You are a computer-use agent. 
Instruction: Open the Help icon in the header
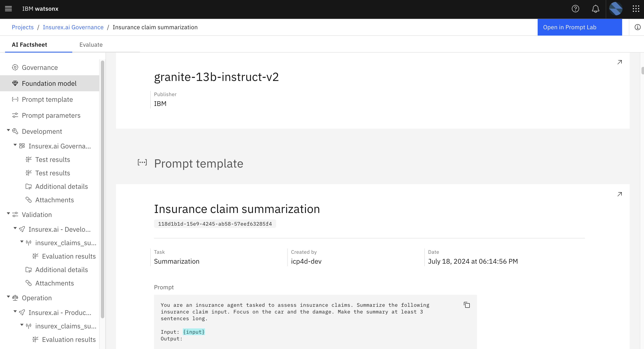tap(575, 8)
